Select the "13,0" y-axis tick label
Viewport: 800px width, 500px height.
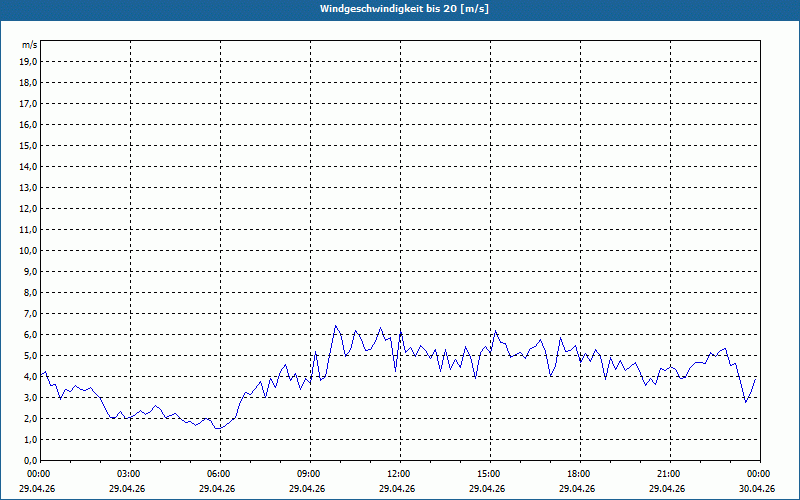tap(28, 187)
